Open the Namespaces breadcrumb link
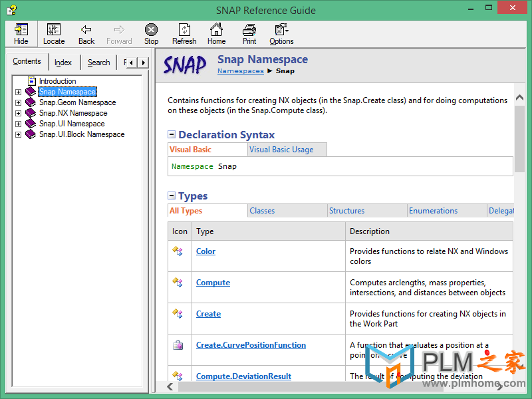This screenshot has width=532, height=399. [x=241, y=71]
